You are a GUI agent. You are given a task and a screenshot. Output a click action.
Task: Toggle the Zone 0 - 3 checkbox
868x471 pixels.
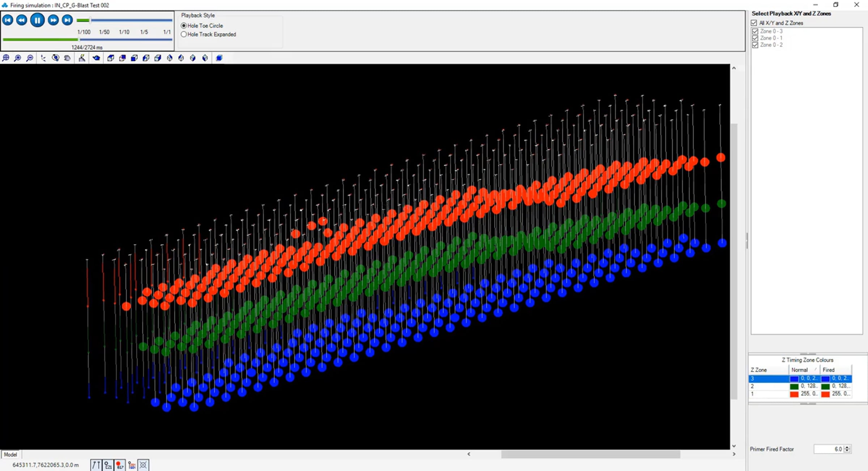(x=755, y=31)
